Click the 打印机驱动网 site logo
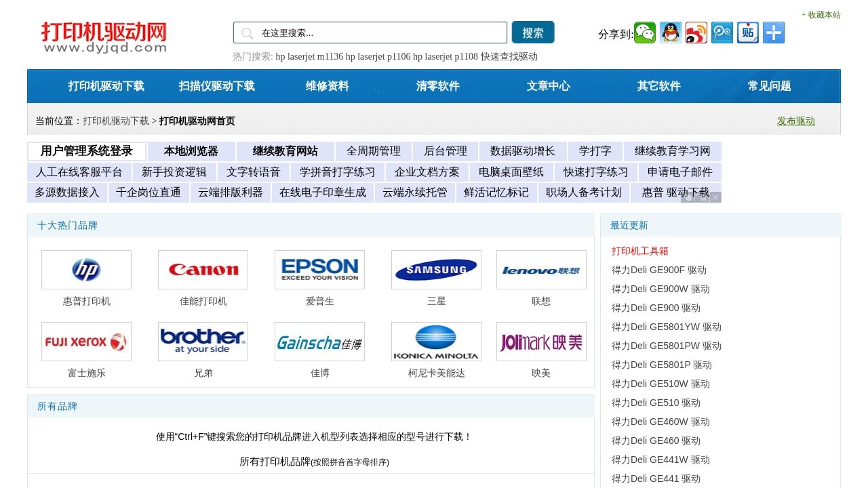868x488 pixels. tap(104, 37)
